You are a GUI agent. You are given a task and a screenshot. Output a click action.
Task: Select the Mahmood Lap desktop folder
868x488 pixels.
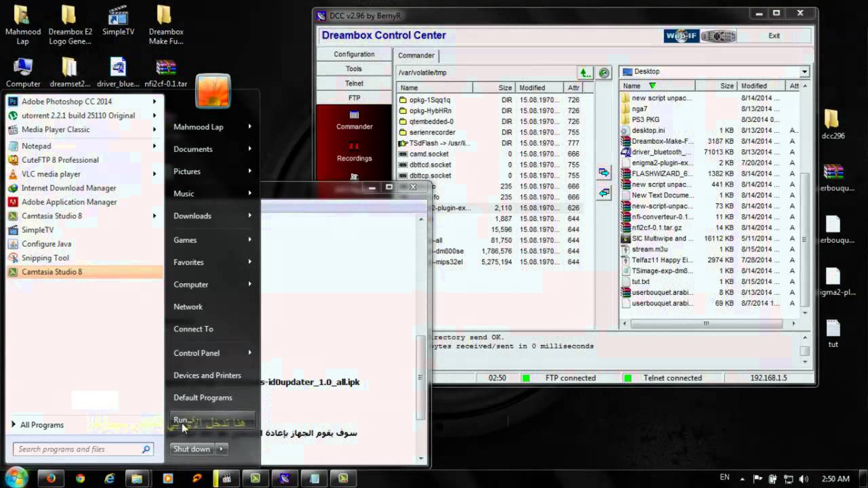23,25
